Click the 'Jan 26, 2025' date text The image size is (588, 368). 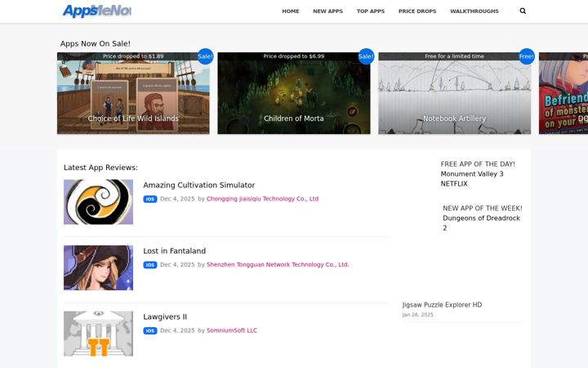[418, 315]
